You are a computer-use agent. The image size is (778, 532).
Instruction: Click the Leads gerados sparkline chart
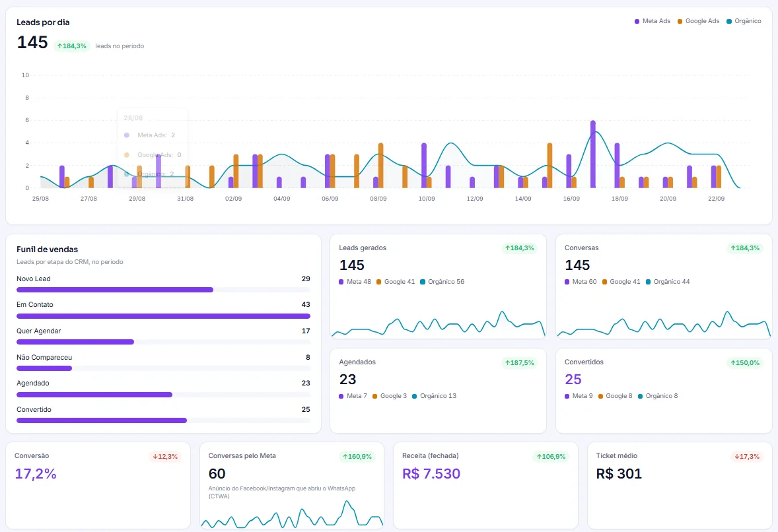click(x=438, y=324)
